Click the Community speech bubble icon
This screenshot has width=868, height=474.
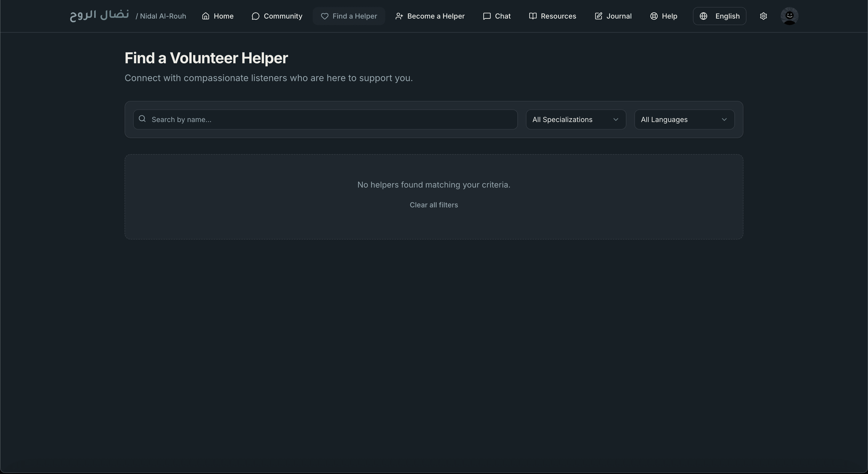tap(255, 16)
